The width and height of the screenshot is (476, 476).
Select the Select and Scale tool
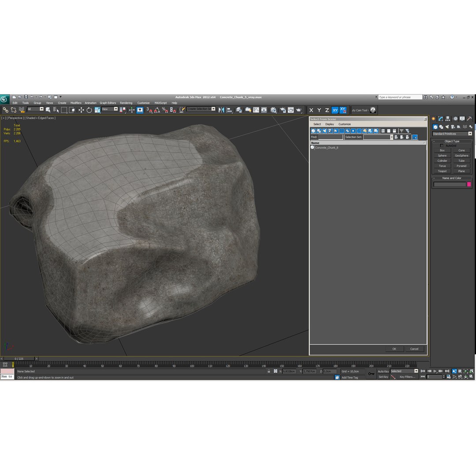pos(97,110)
